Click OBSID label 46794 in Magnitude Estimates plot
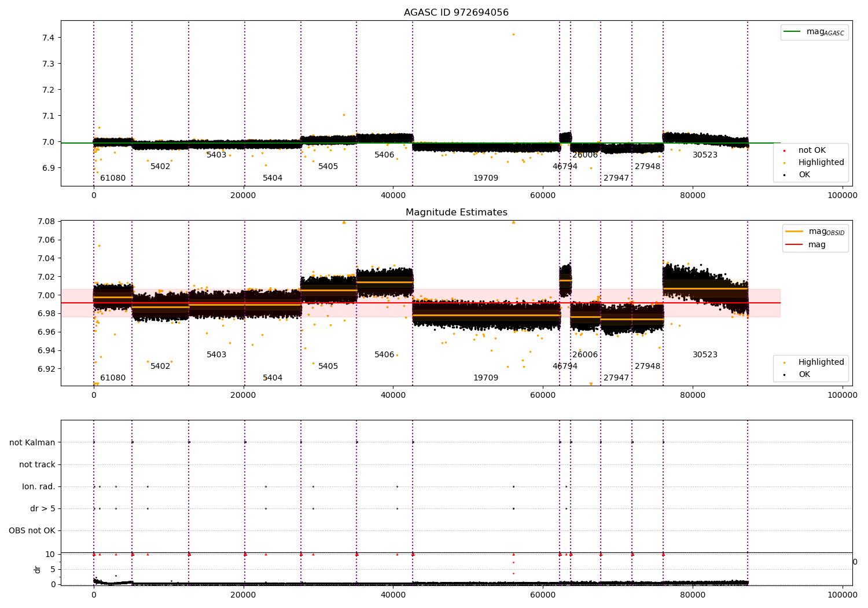868x608 pixels. pos(565,366)
